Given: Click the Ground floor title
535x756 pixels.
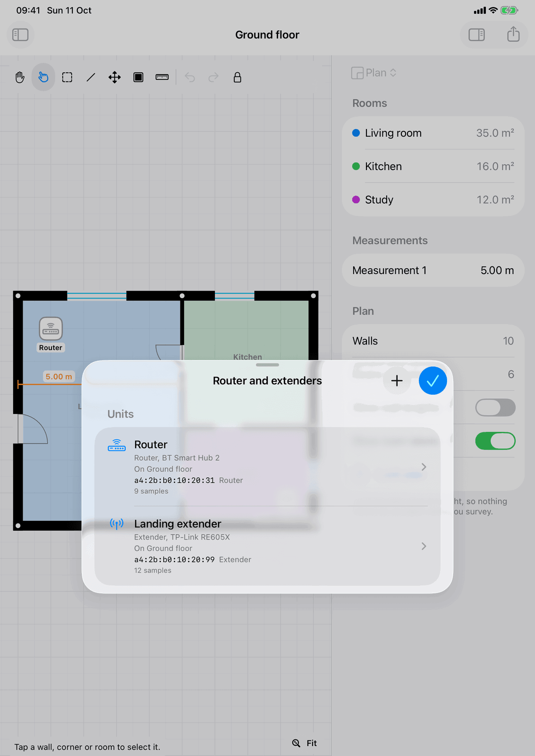Looking at the screenshot, I should click(267, 34).
